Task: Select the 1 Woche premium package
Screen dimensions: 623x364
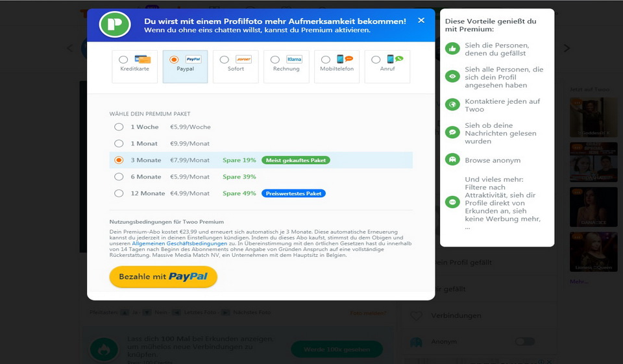Action: pos(119,127)
